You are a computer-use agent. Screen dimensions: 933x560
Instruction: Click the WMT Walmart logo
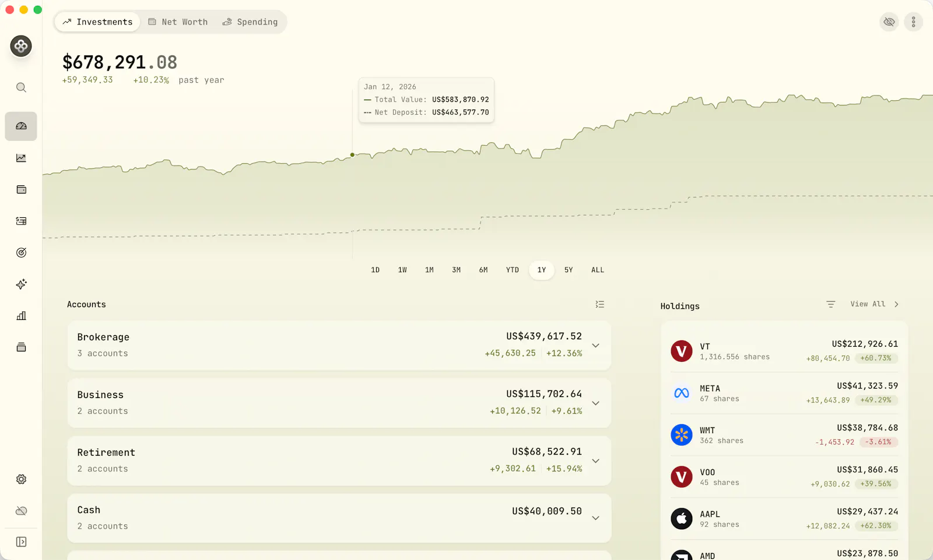tap(681, 435)
